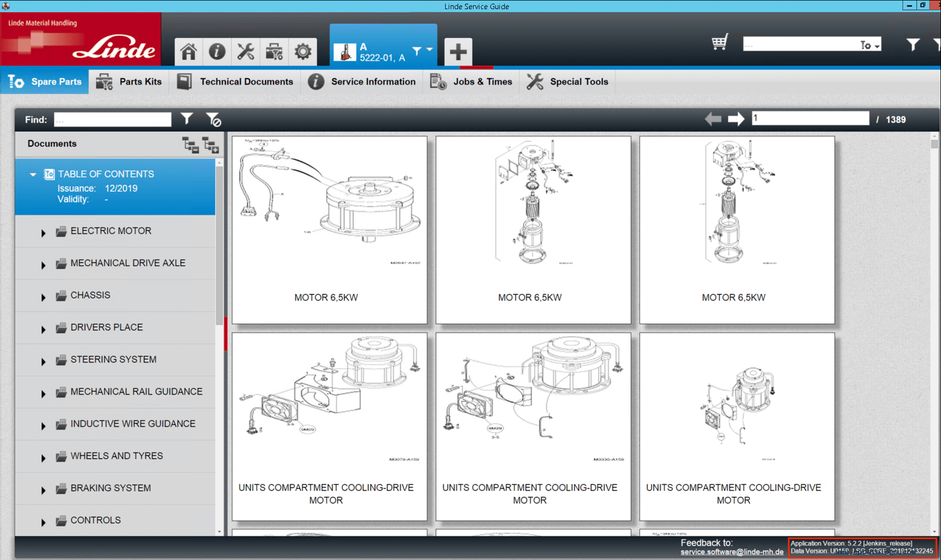Screen dimensions: 941x560
Task: Open middle UNITS COMPARTMENT COOLING-DRIVE MOTOR thumbnail
Action: click(533, 427)
